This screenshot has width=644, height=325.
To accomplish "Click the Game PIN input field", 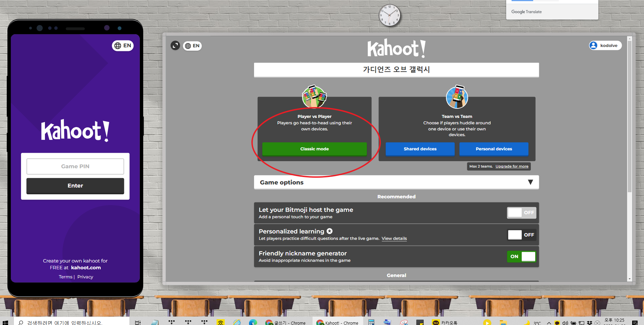I will tap(75, 167).
